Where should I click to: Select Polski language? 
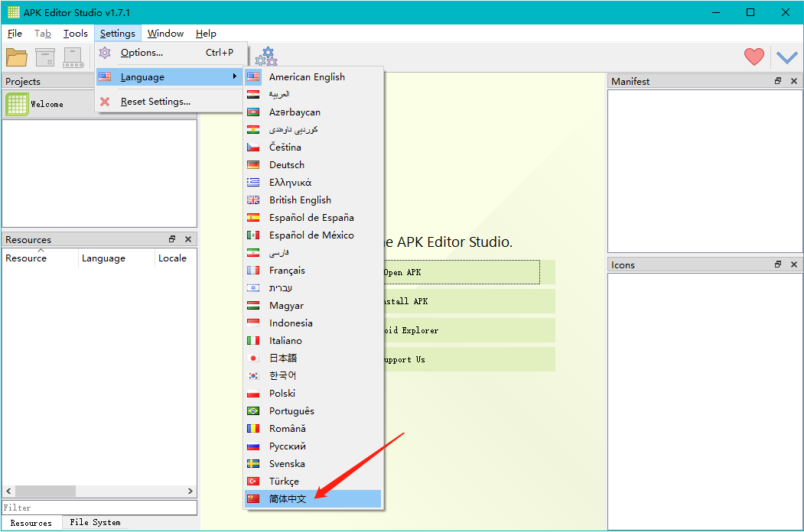[x=313, y=393]
